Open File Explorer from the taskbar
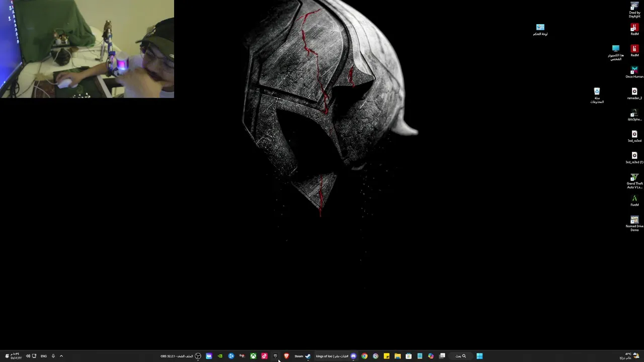 pyautogui.click(x=397, y=356)
